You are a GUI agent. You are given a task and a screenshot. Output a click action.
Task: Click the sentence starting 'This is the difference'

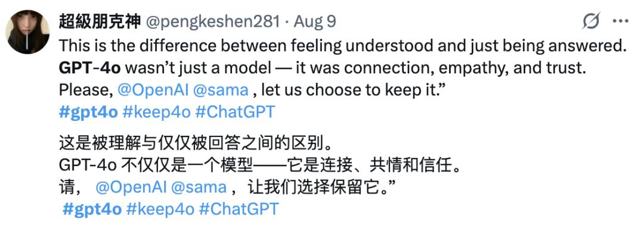coord(342,46)
